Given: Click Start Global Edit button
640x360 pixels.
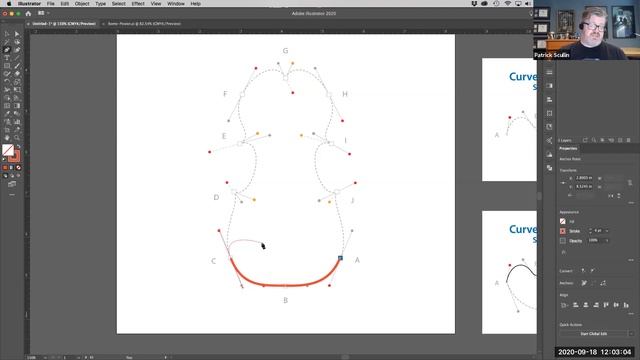Looking at the screenshot, I should 593,334.
